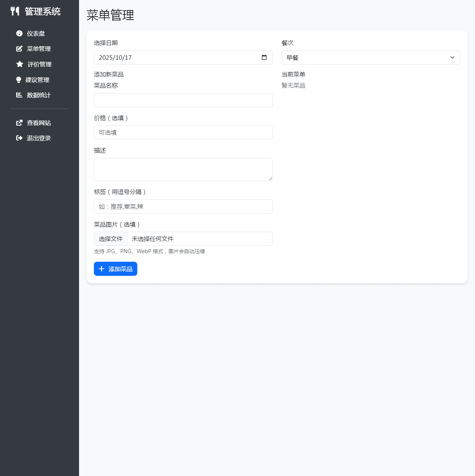Click the external link icon beside 查看网站
Screen dimensions: 475x476
(x=19, y=123)
